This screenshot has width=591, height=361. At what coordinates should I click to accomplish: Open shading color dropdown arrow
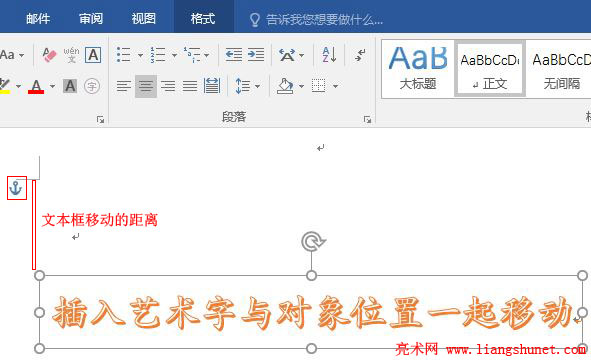tap(301, 86)
